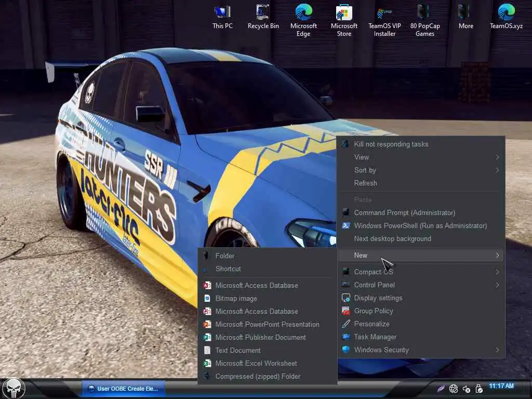This screenshot has height=399, width=532.
Task: Open the TeamOS.xyz desktop shortcut
Action: [x=506, y=17]
